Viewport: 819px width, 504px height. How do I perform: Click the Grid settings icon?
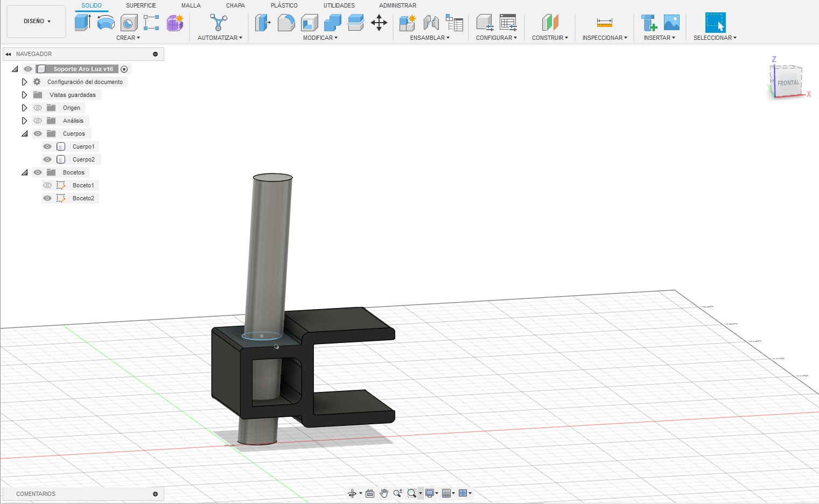point(446,493)
